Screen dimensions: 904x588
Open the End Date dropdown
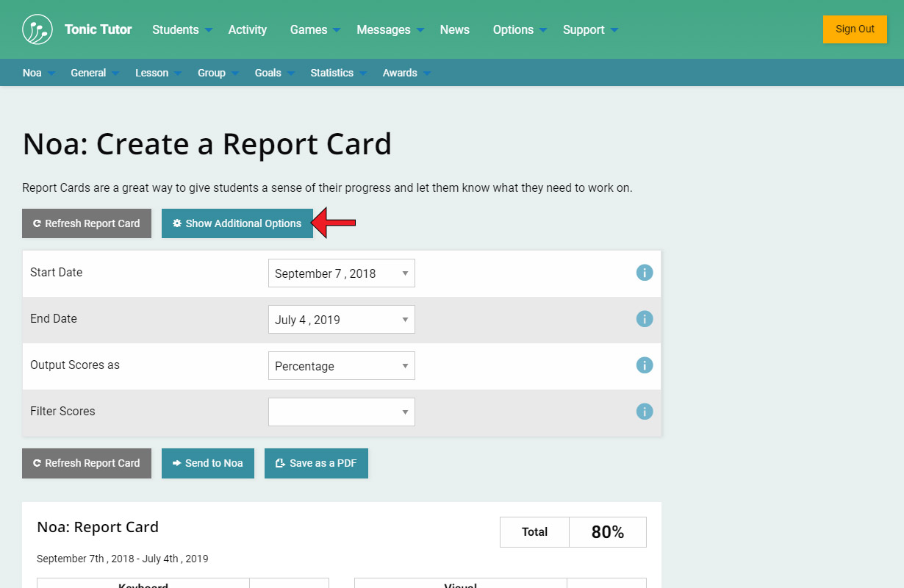[341, 320]
